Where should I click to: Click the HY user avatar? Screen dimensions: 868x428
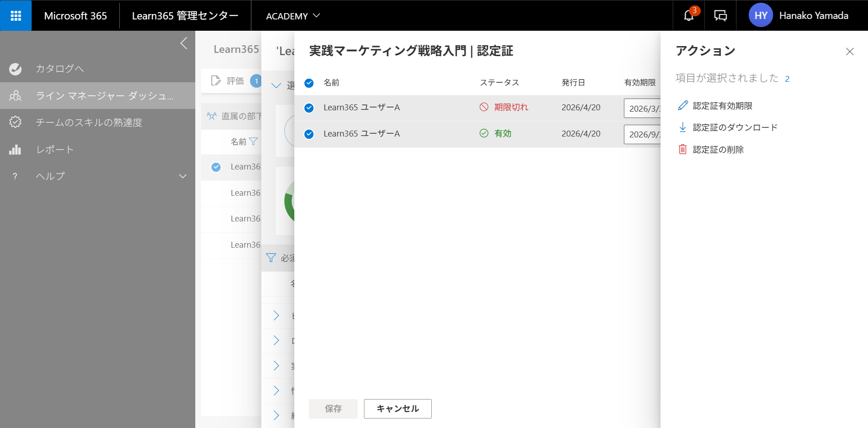click(x=761, y=16)
